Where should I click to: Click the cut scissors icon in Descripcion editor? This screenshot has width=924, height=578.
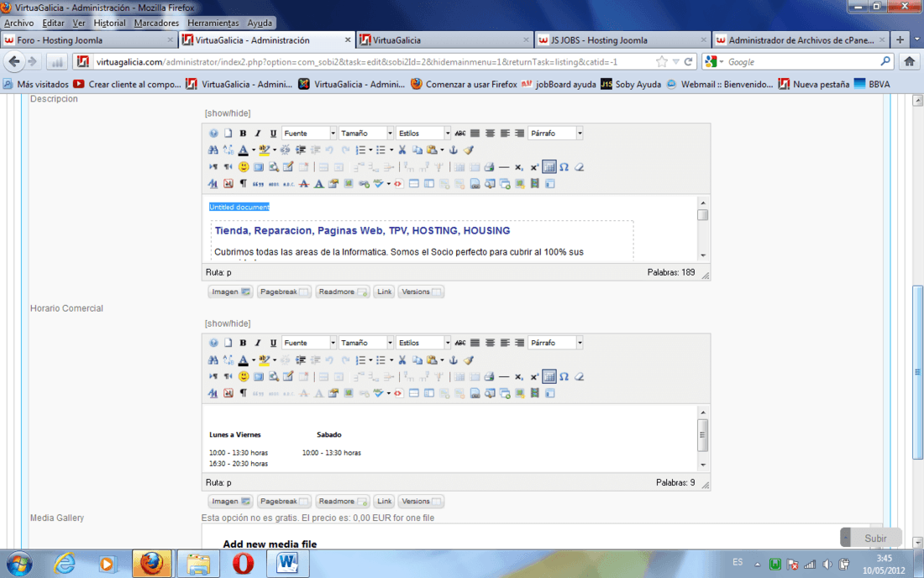pos(402,150)
